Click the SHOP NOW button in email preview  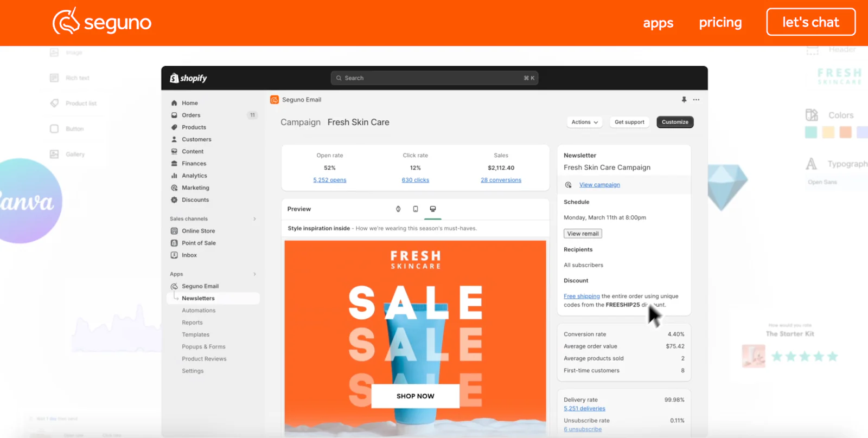tap(416, 396)
